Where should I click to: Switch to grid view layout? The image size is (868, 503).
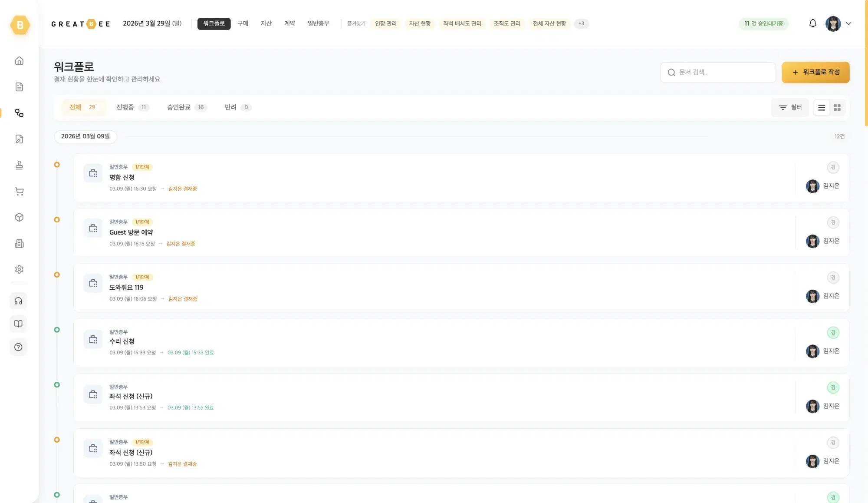(837, 108)
